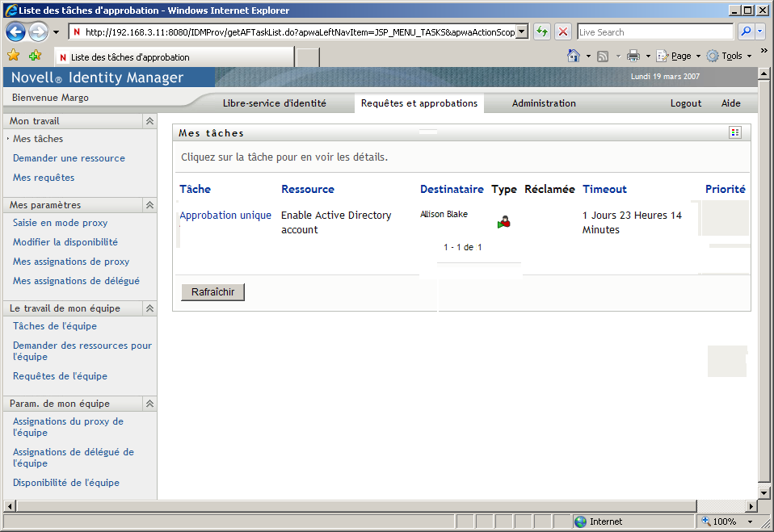Click Demander une ressource link
This screenshot has width=774, height=532.
pyautogui.click(x=69, y=158)
